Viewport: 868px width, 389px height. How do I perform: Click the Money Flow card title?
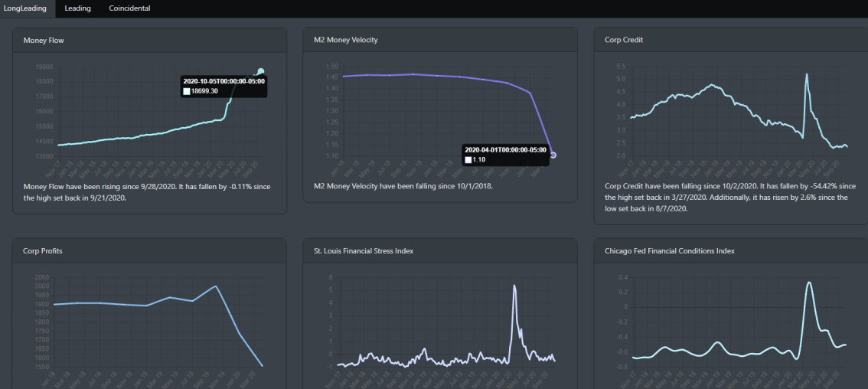(x=44, y=40)
